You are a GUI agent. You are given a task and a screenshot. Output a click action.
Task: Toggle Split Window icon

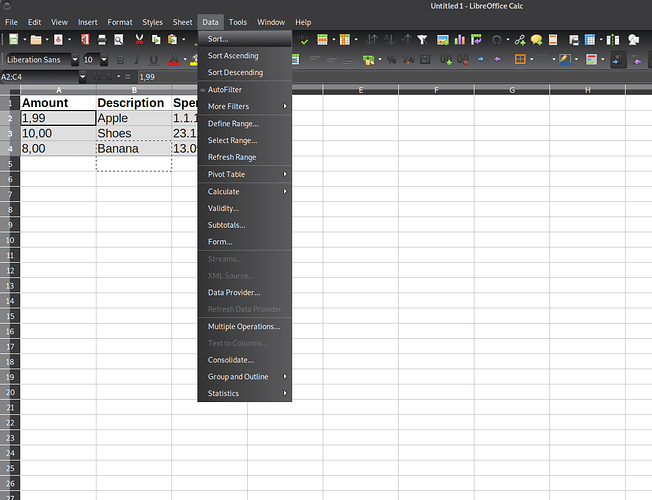tap(613, 40)
